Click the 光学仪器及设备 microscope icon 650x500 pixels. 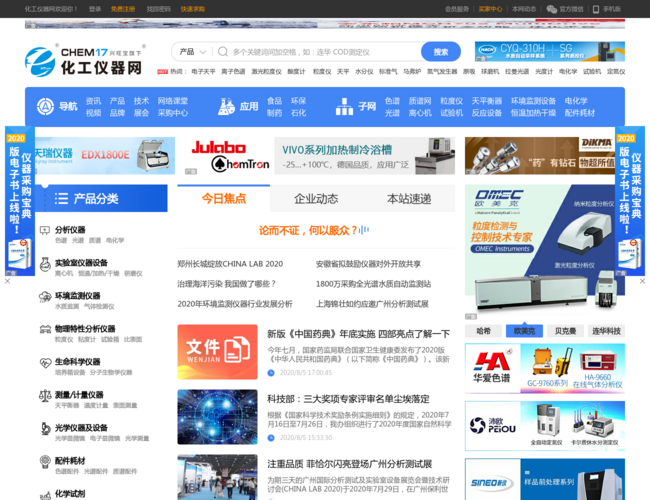[x=45, y=428]
